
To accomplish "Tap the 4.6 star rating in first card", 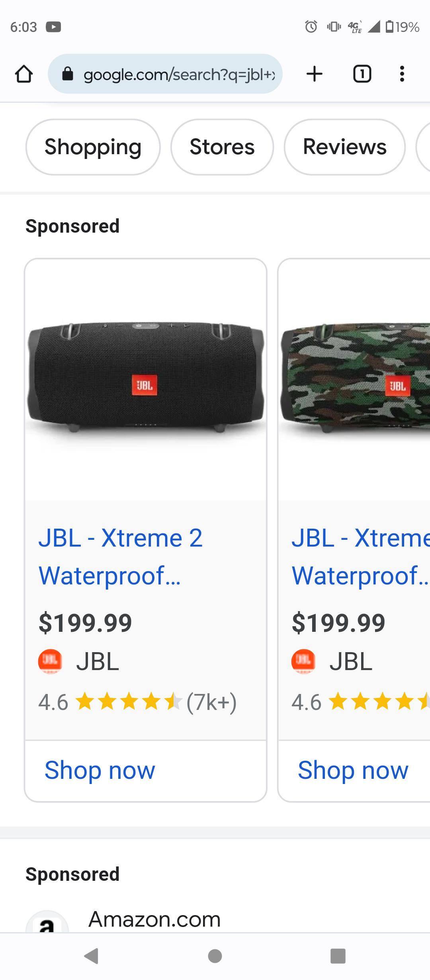I will point(137,702).
